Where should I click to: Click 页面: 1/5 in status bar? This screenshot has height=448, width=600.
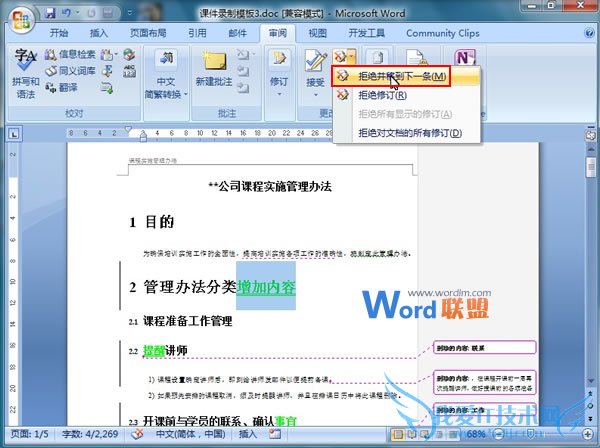tap(30, 434)
